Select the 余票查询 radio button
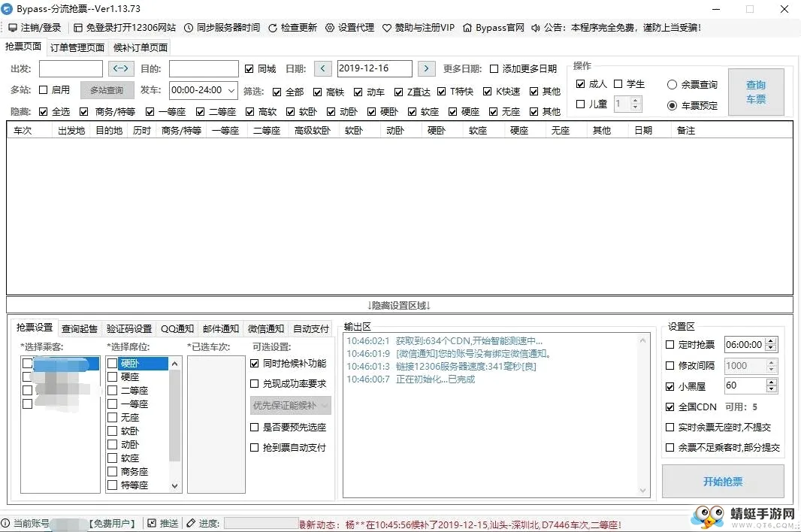The width and height of the screenshot is (801, 532). (x=673, y=85)
